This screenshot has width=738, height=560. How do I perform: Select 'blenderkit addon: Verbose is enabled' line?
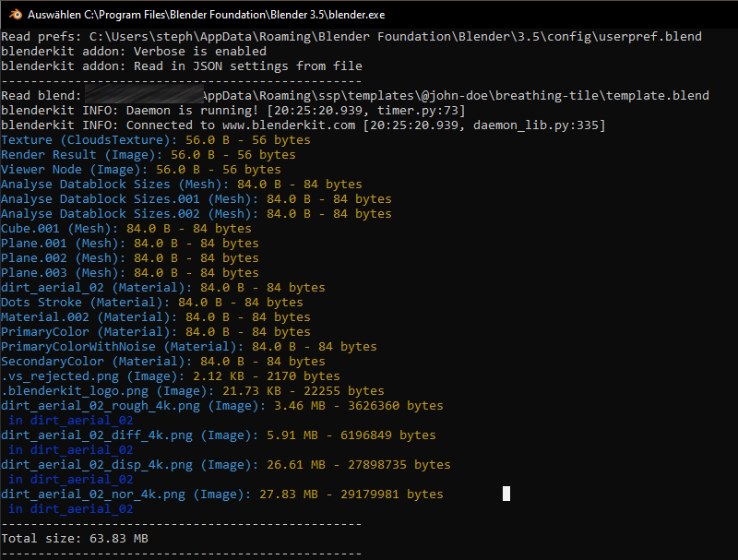point(134,52)
